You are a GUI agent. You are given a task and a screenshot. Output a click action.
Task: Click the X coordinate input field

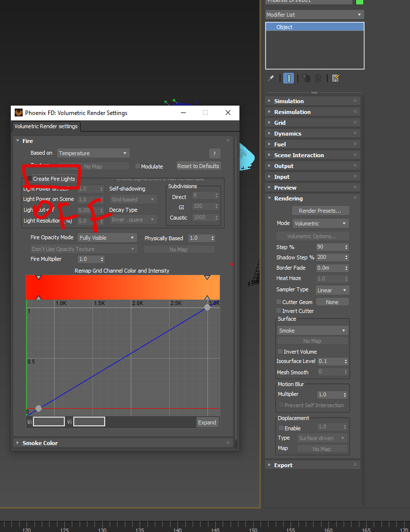pyautogui.click(x=49, y=422)
